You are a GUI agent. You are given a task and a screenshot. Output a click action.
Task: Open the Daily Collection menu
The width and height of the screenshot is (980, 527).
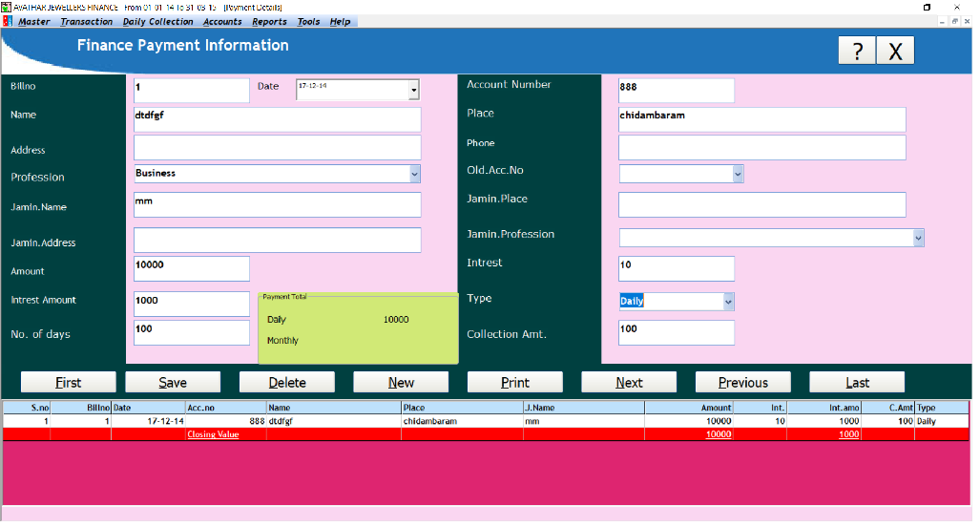click(x=157, y=22)
